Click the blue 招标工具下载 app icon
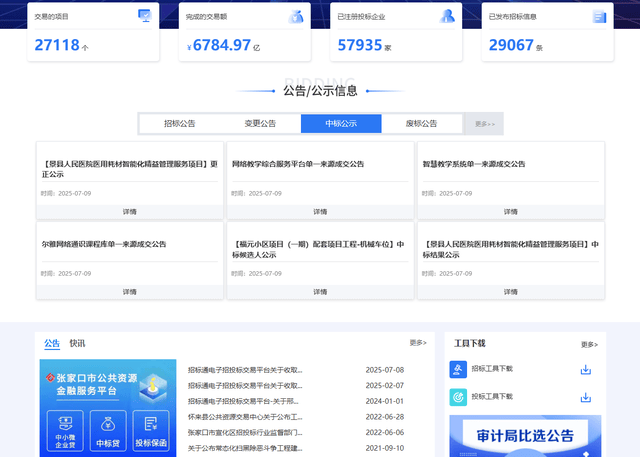 click(458, 369)
